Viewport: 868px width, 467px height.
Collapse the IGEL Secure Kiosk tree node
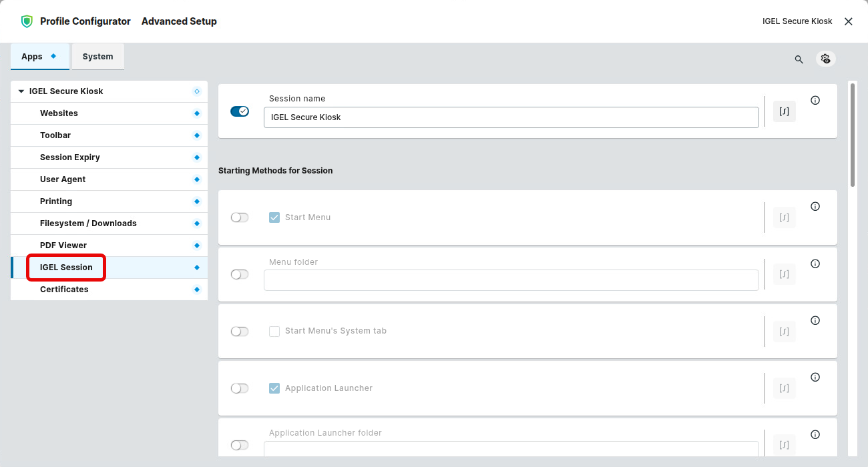[21, 91]
